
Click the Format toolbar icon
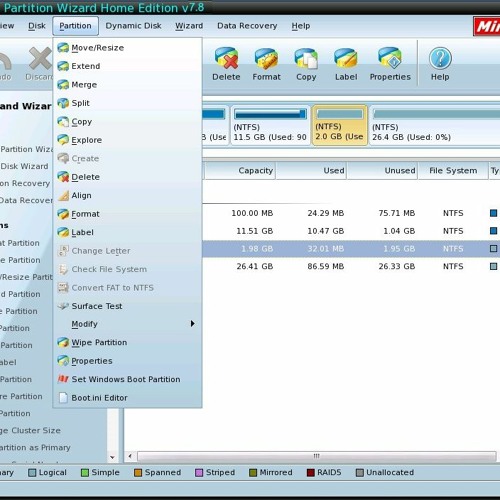coord(266,64)
